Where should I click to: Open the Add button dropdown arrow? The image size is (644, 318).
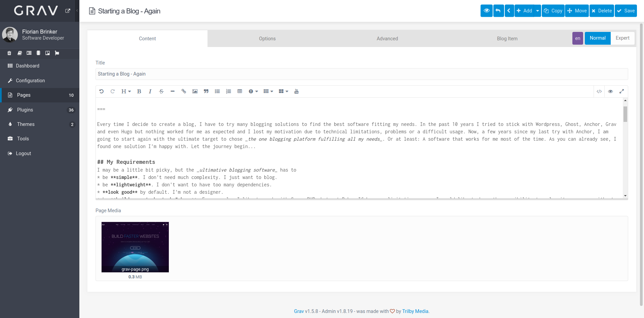[x=537, y=11]
